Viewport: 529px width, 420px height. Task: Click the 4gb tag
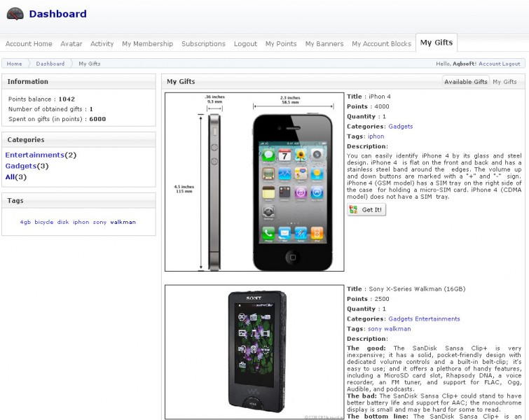point(25,222)
